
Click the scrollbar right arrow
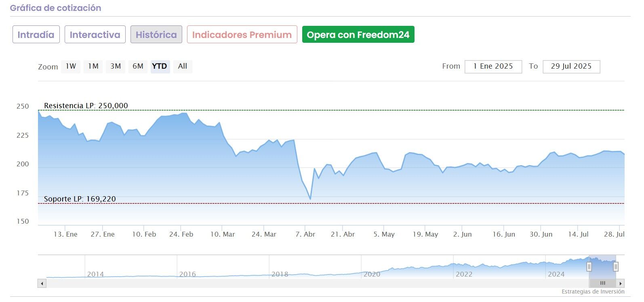point(621,283)
